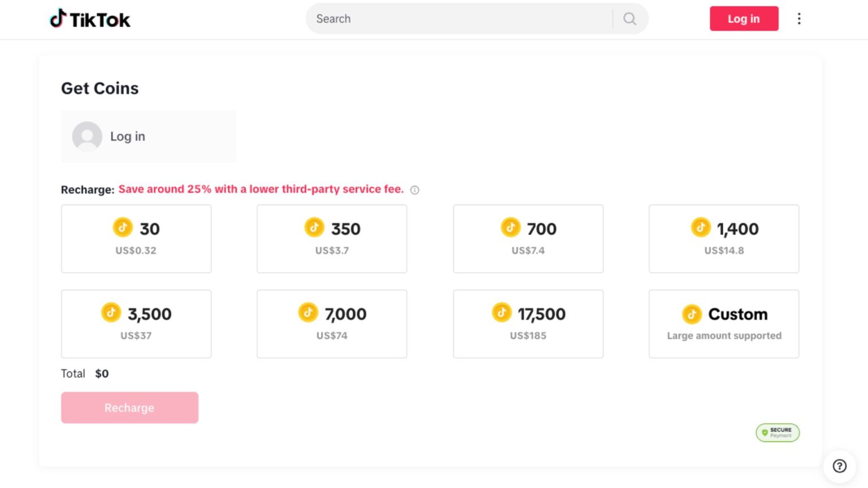Click the 3,500 coins amount label
Viewport: 868px width, 488px height.
click(x=149, y=314)
